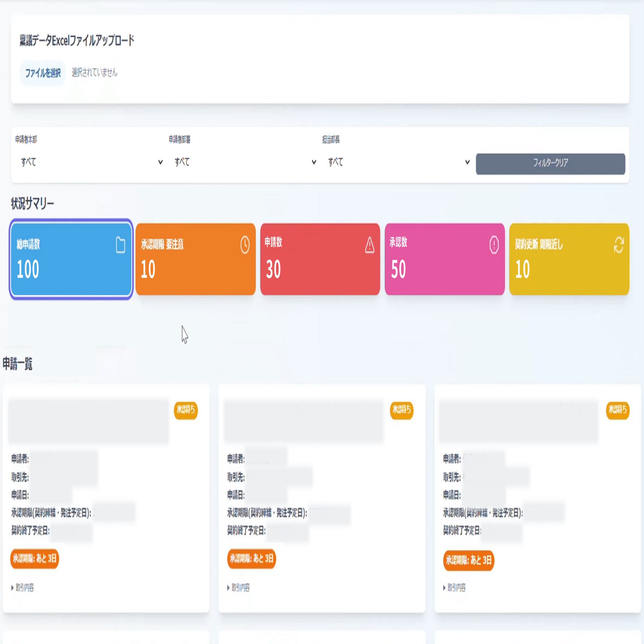Click the 申請者部署 filter label

(x=180, y=140)
